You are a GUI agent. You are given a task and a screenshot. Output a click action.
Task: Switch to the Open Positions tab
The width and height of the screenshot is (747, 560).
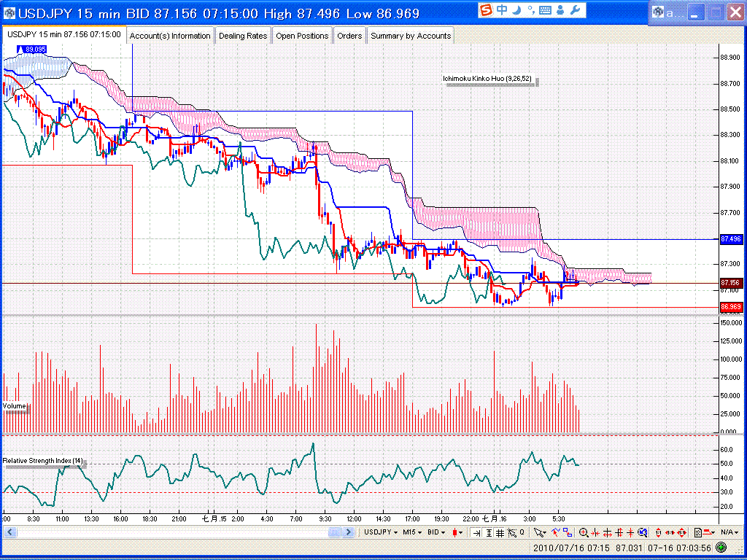(302, 36)
